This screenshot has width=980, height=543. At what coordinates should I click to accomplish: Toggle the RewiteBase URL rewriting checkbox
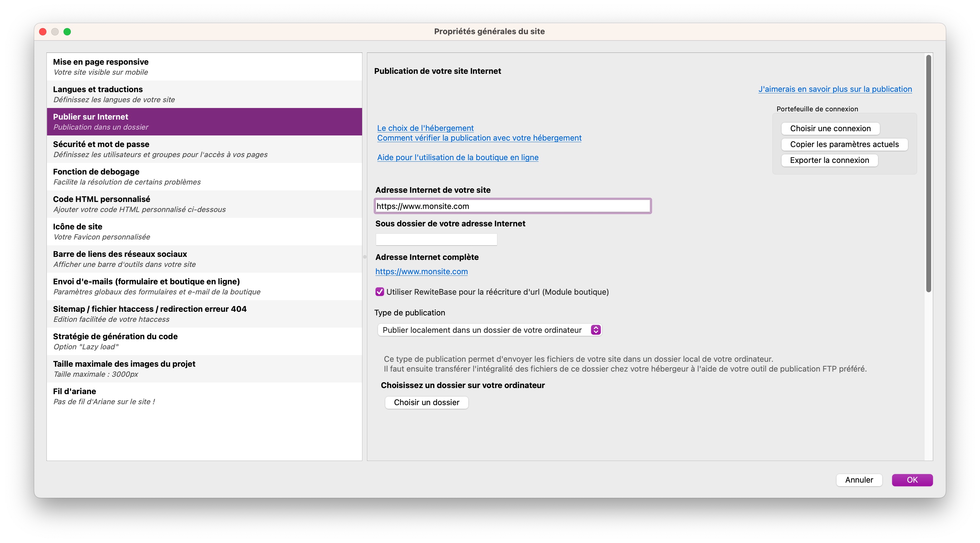point(379,292)
